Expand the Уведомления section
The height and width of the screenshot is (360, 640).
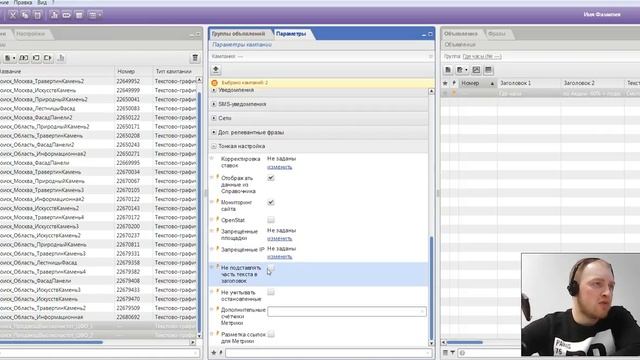(x=214, y=90)
